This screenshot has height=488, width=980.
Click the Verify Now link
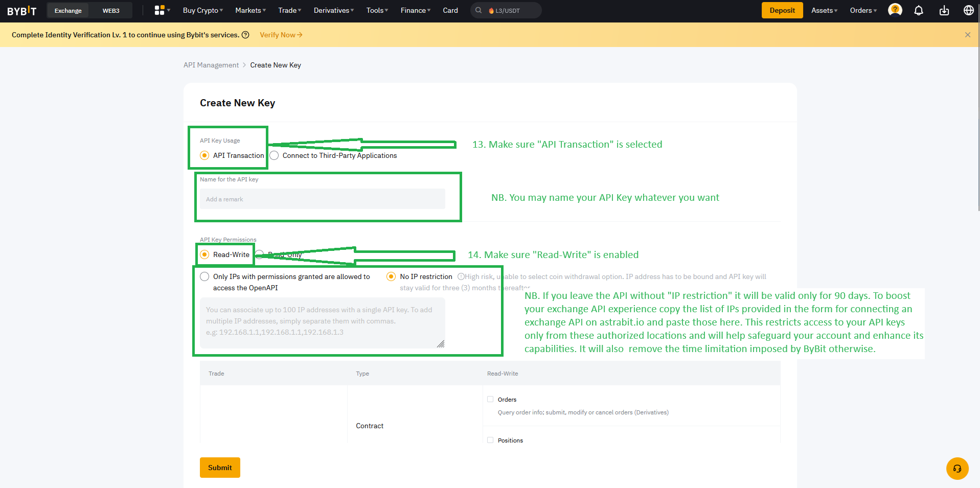tap(281, 35)
